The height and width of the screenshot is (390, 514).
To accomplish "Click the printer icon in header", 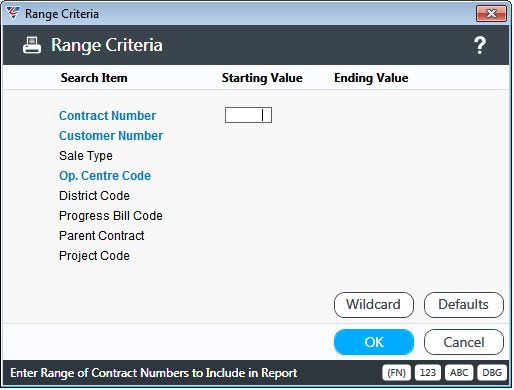I will (32, 45).
